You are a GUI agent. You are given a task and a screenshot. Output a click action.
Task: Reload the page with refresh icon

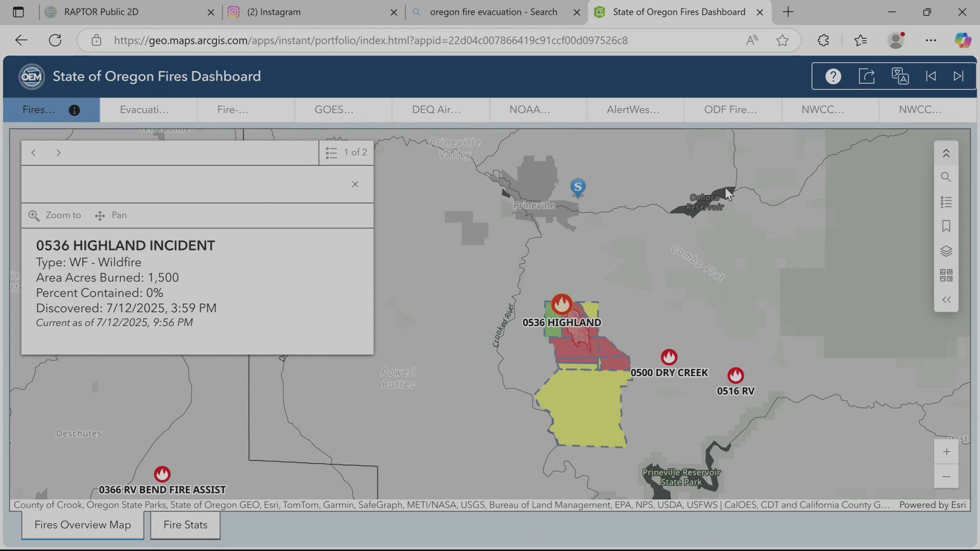pyautogui.click(x=55, y=40)
